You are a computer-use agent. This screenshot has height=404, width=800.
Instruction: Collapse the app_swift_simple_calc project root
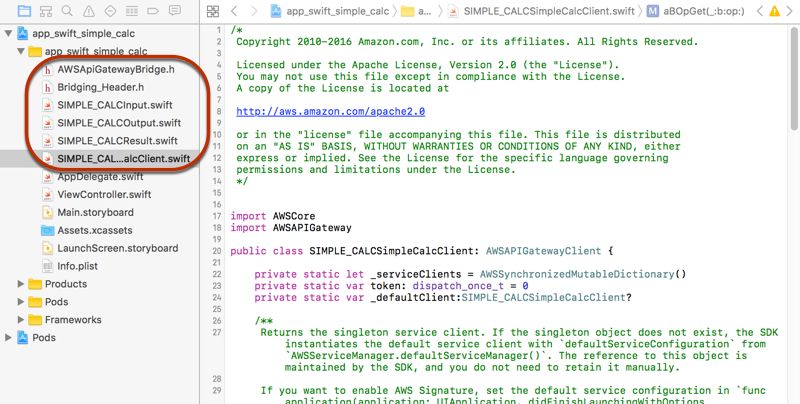10,33
